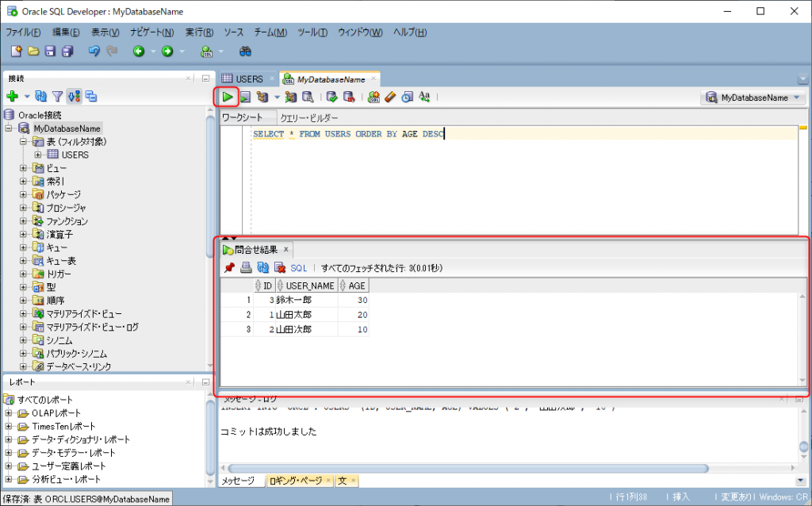Save using the single floppy disk icon

[50, 52]
